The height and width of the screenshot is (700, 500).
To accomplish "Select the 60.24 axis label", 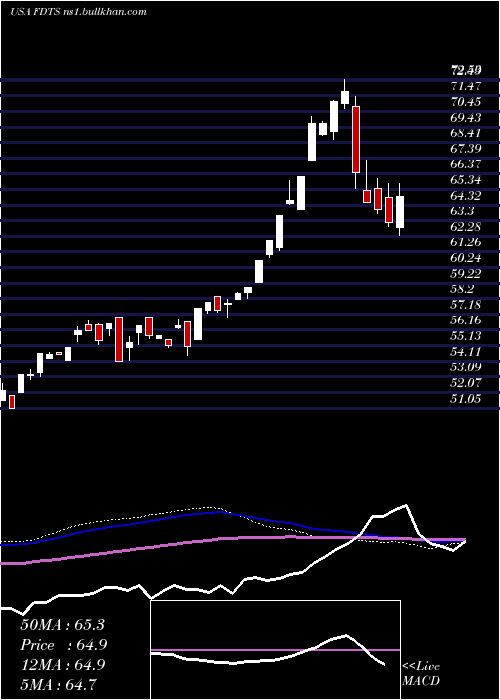I will 466,258.
